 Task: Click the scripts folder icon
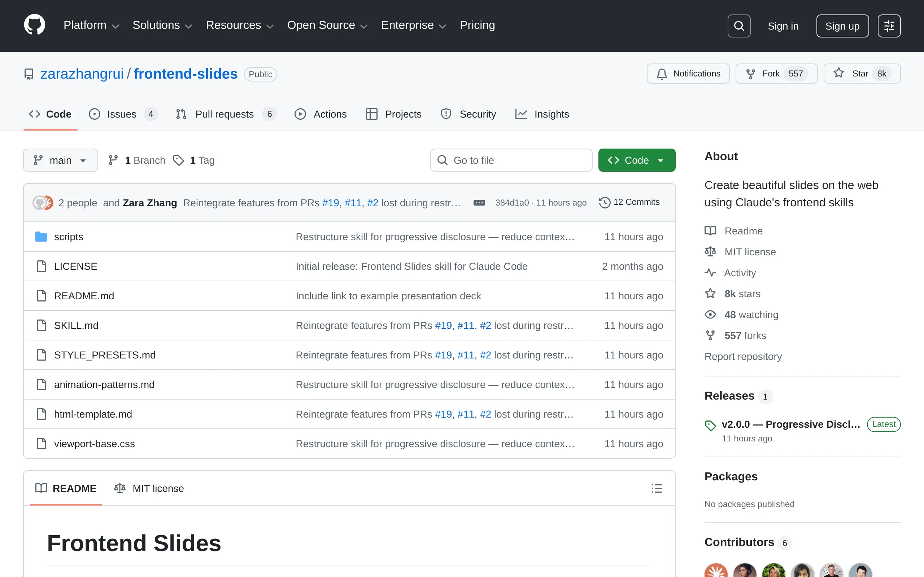tap(40, 236)
